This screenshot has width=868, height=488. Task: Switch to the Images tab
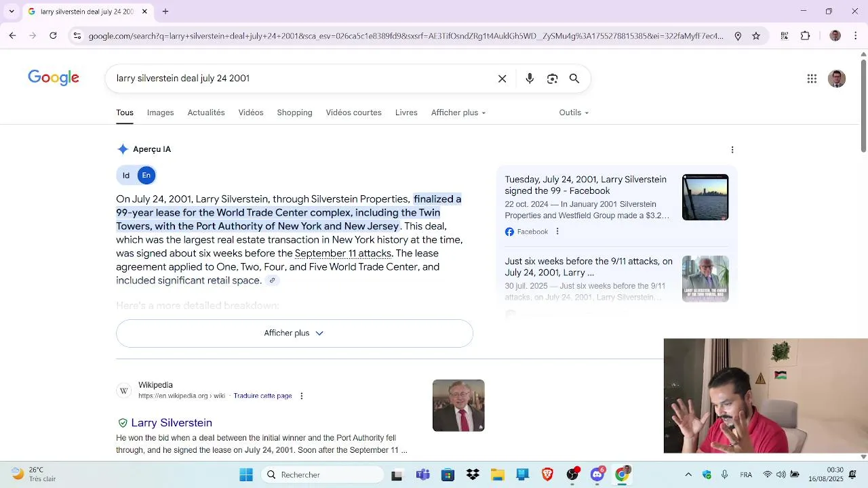click(161, 113)
